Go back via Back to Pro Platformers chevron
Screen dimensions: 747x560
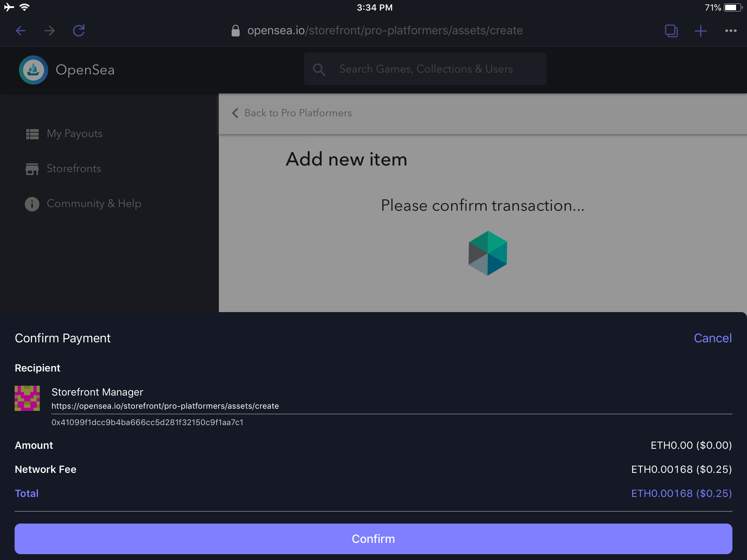(235, 113)
